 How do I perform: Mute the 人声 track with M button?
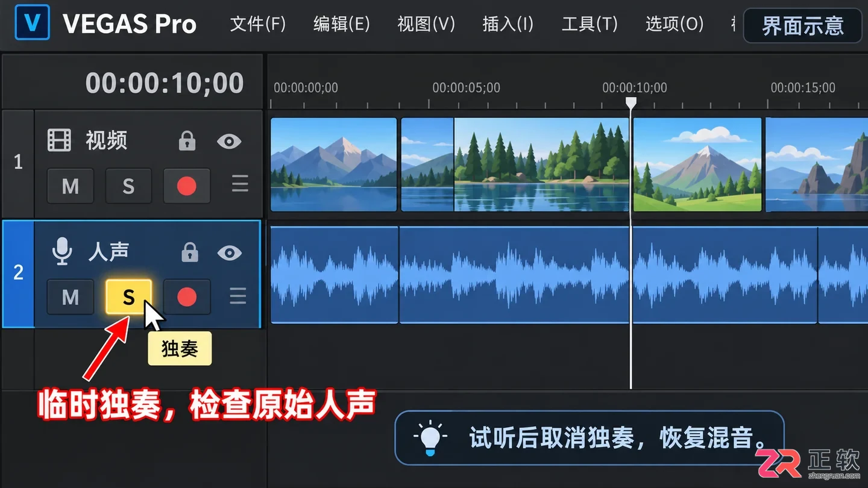point(71,296)
